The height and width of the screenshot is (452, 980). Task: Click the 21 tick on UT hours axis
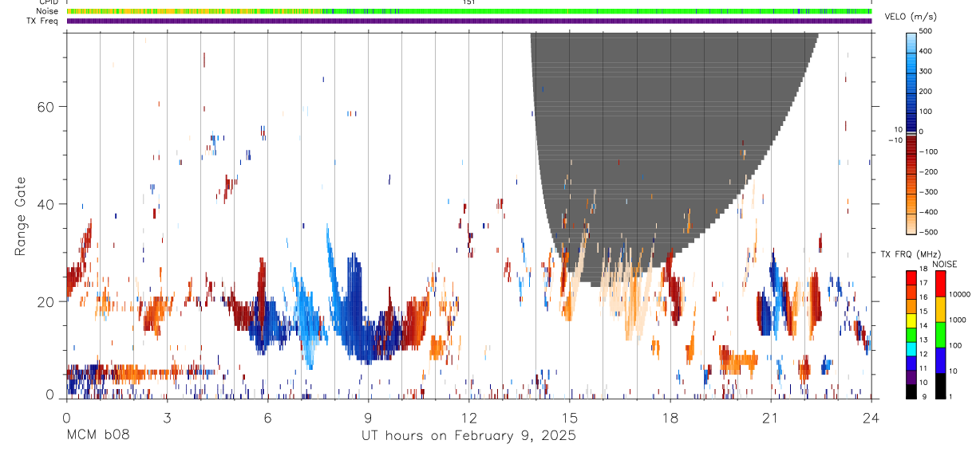[x=770, y=418]
